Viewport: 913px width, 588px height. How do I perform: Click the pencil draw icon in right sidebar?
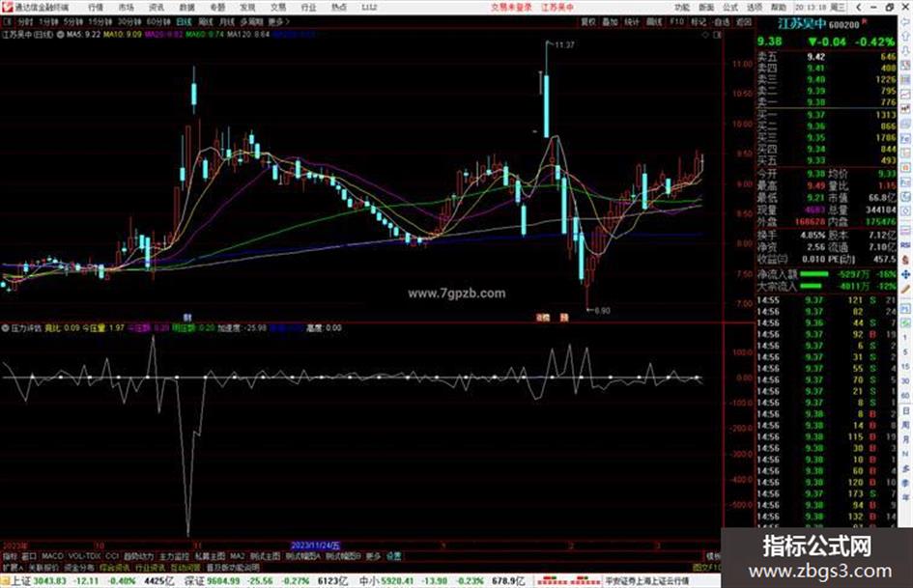point(905,289)
